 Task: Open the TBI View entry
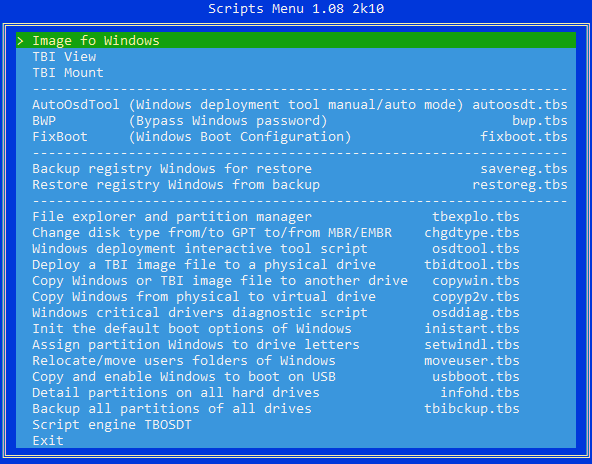pyautogui.click(x=296, y=57)
